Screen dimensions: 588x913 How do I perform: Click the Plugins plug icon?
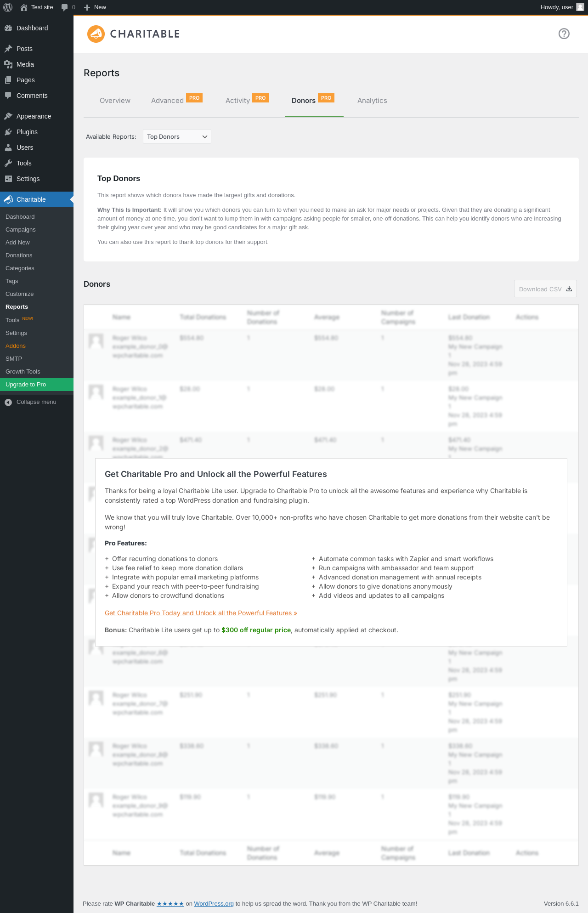pos(8,132)
